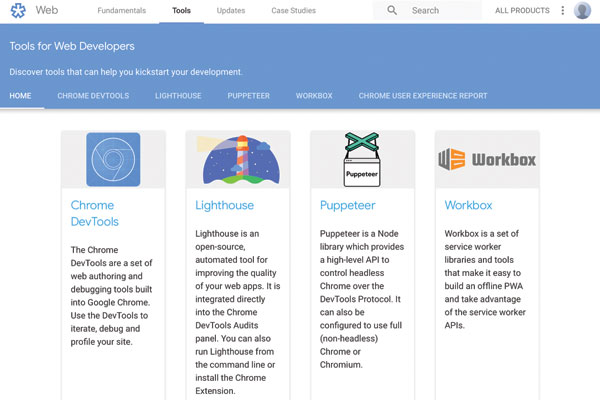Open the CHROME USER EXPERIENCE REPORT tab

pos(423,96)
